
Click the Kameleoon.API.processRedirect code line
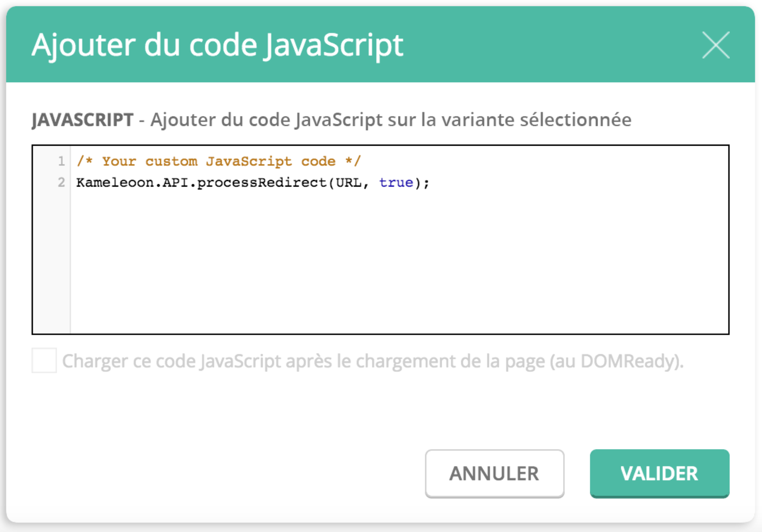click(x=253, y=183)
